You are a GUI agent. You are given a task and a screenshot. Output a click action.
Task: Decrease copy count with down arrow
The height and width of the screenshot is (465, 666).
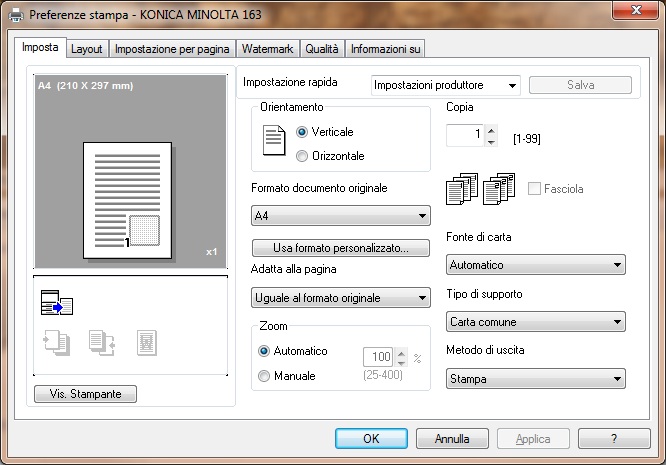pyautogui.click(x=491, y=142)
